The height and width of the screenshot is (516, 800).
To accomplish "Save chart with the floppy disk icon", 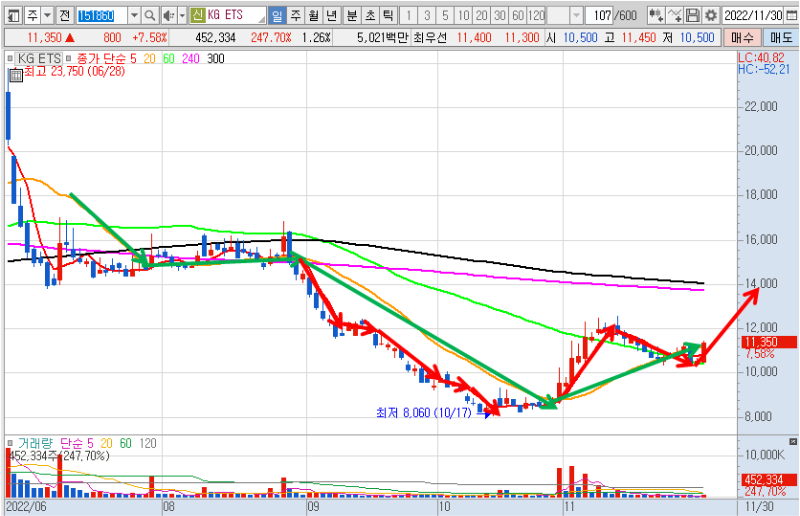I will click(692, 16).
